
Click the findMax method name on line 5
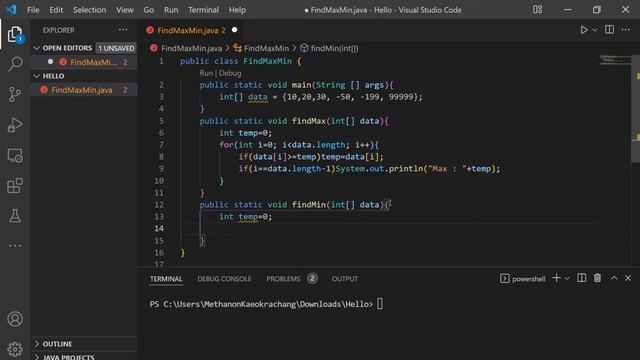click(x=309, y=121)
